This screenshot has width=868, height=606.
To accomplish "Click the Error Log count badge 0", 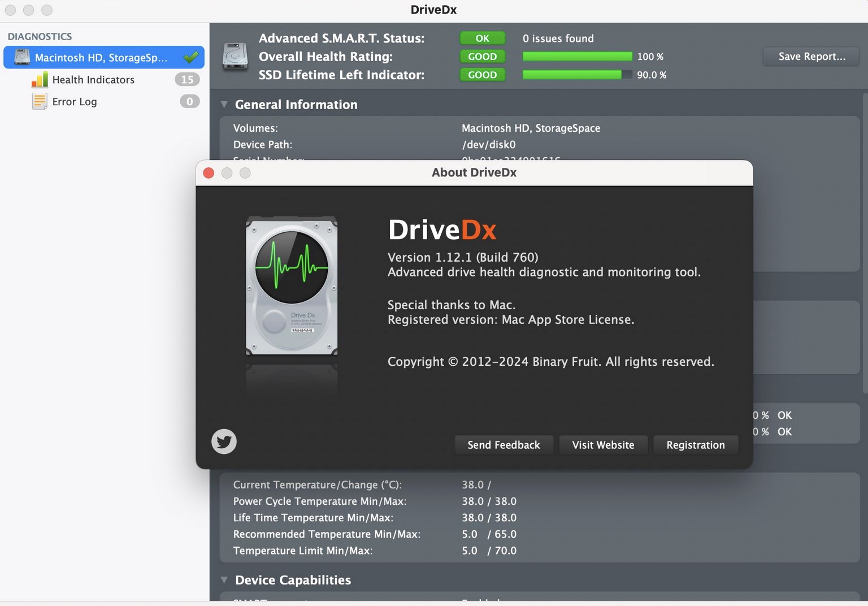I will 189,102.
